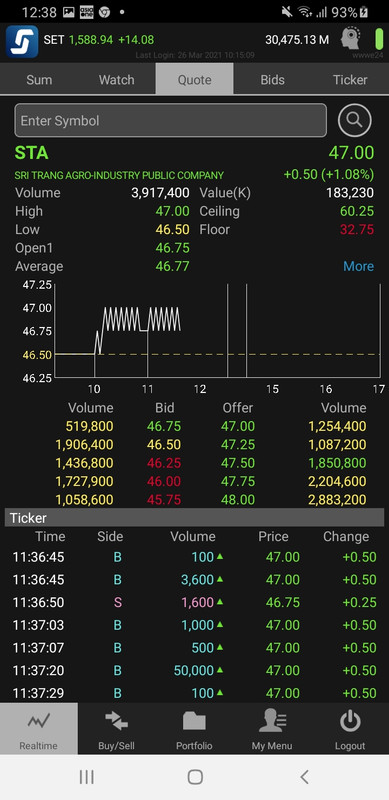The height and width of the screenshot is (800, 389).
Task: Tap the Ceiling value 60.25
Action: pyautogui.click(x=357, y=211)
